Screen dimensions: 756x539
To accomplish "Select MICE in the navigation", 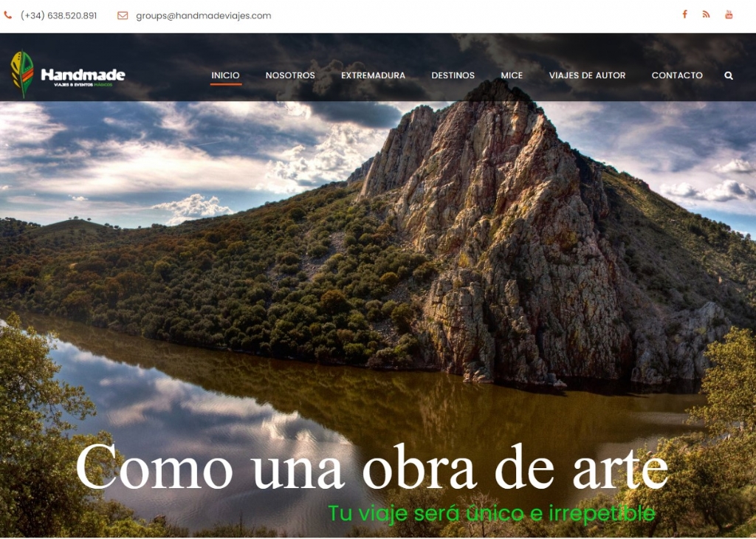I will [512, 75].
